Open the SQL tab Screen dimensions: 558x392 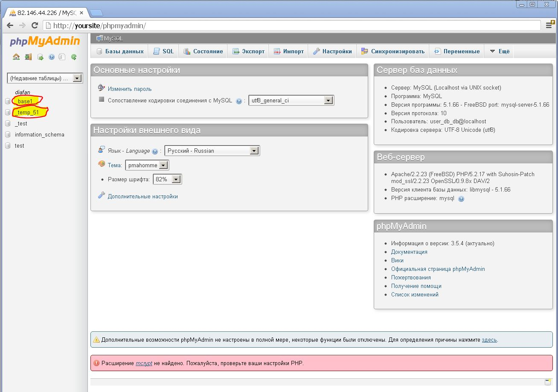[163, 51]
